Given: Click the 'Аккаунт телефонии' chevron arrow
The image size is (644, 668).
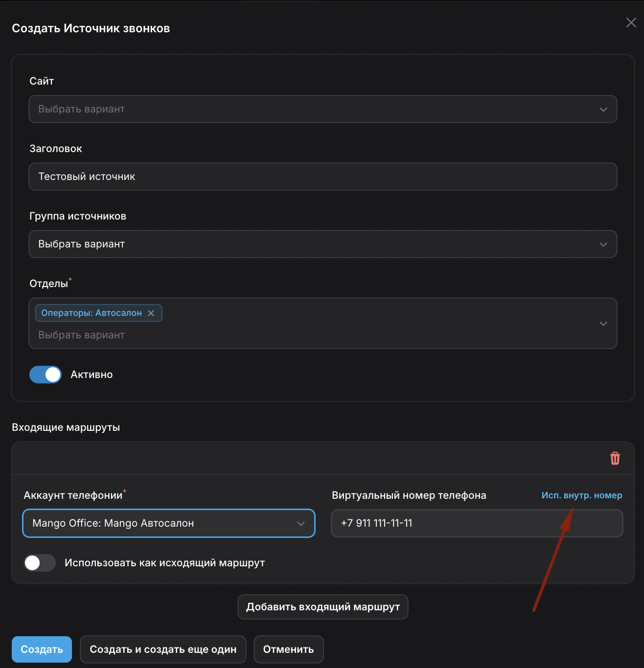Looking at the screenshot, I should [x=300, y=523].
